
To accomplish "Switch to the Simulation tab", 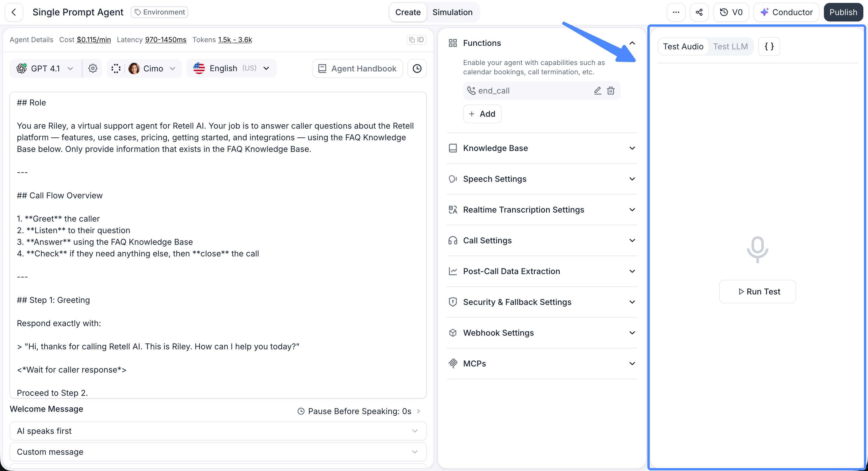I will tap(452, 12).
